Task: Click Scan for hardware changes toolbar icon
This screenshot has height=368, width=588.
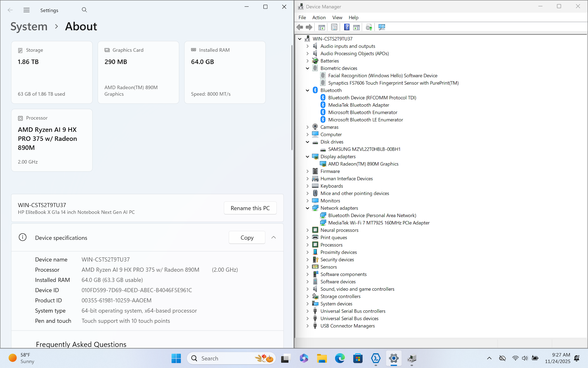Action: pos(382,27)
